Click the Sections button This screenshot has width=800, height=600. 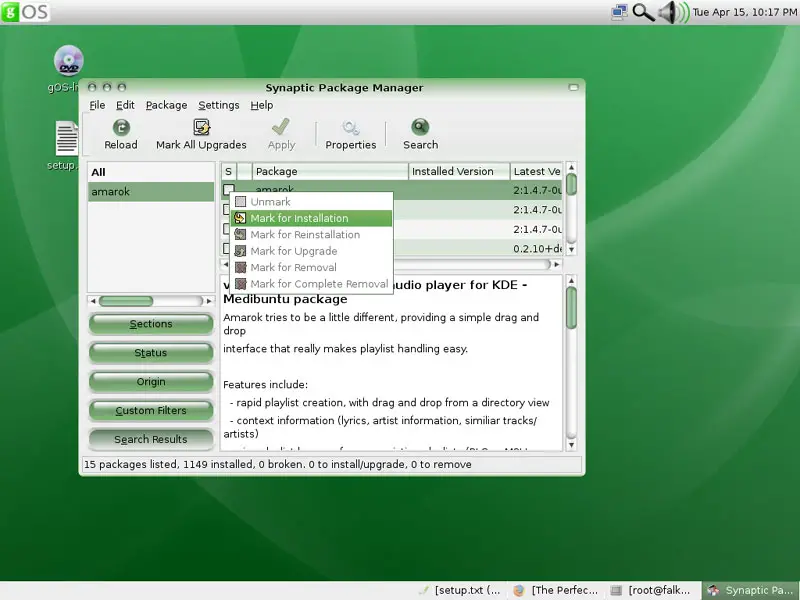(151, 324)
